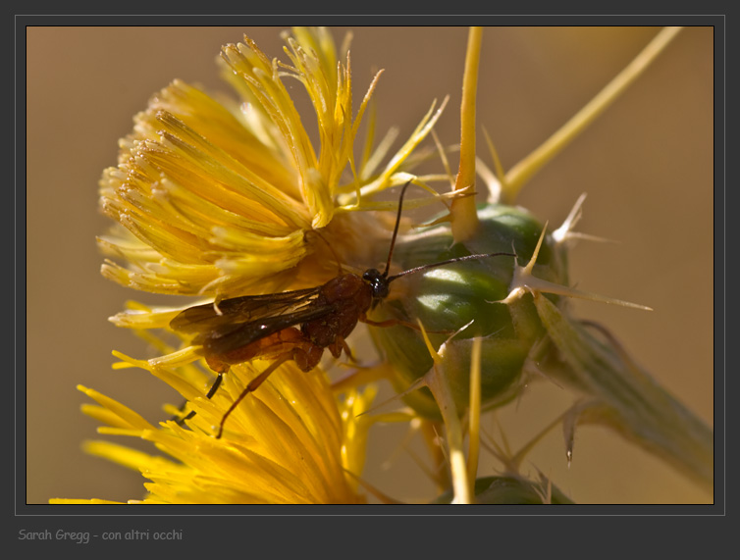The width and height of the screenshot is (740, 560).
Task: Click the caption 'Sarah Gregg - con altri occhi'
Action: [x=100, y=535]
